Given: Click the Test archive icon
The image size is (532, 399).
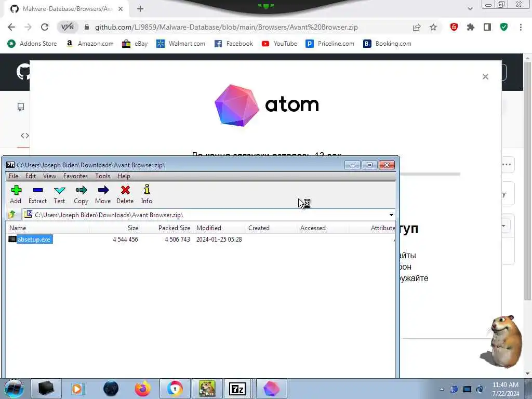Looking at the screenshot, I should tap(59, 194).
